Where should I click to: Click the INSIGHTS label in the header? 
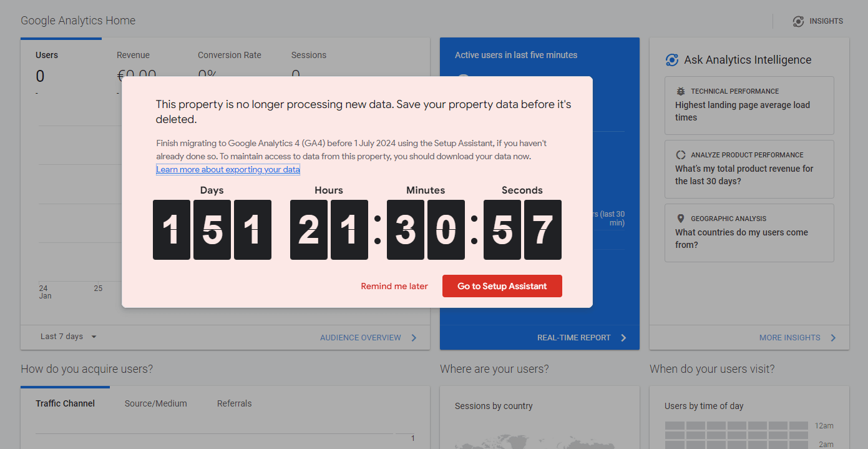[x=826, y=21]
